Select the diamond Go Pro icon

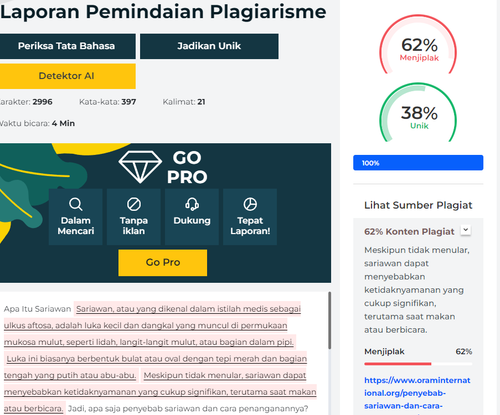pos(140,167)
